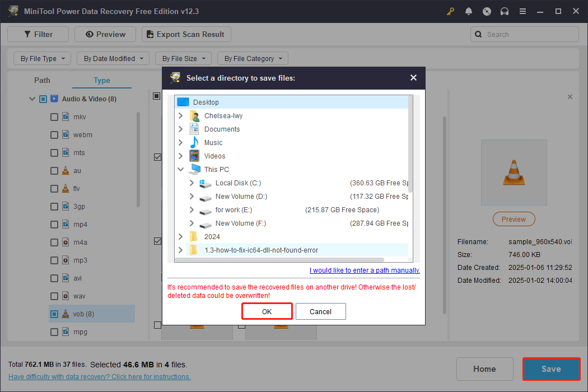Open the By File Category dropdown
The width and height of the screenshot is (588, 392).
[253, 58]
